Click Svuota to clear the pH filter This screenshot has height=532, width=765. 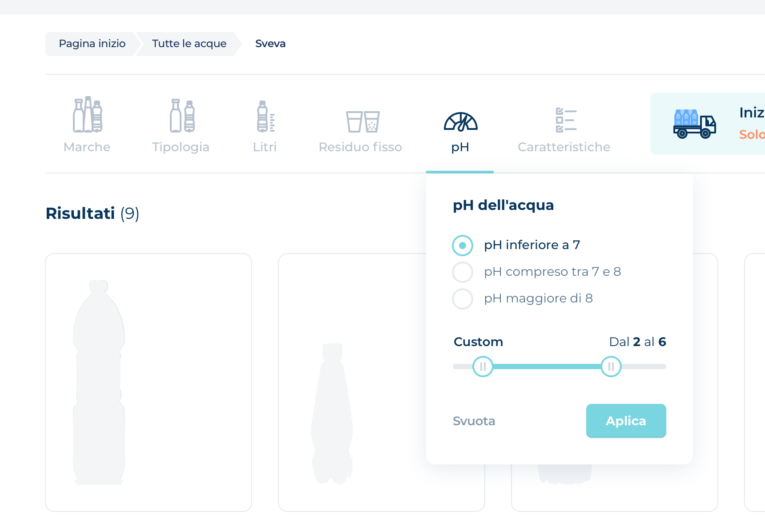[x=474, y=421]
